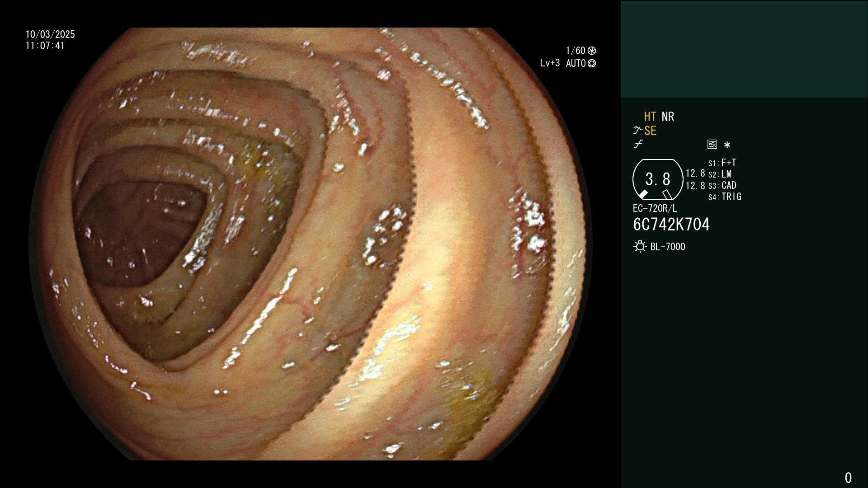Click the asterisk indicator icon
868x488 pixels.
point(727,145)
